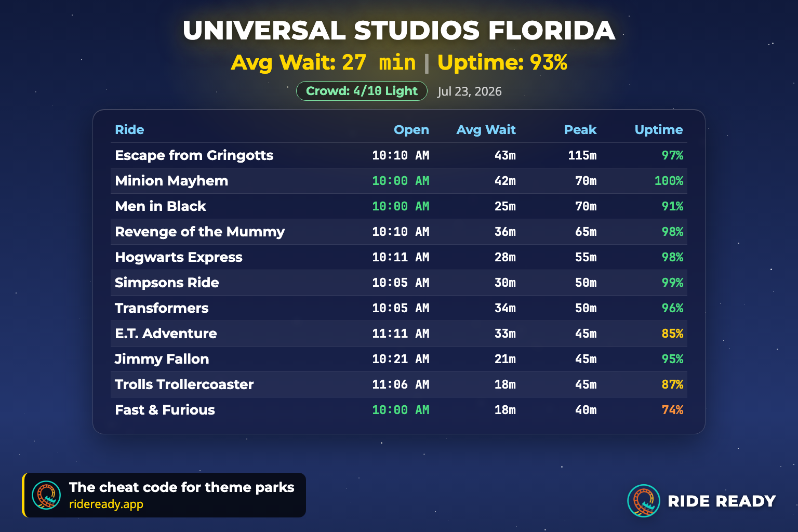Open the rideready.app link
The height and width of the screenshot is (532, 798).
(106, 504)
